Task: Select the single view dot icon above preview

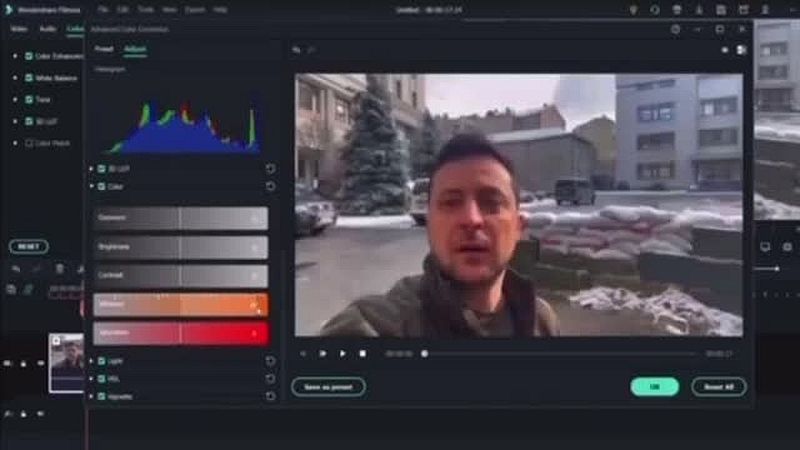Action: (724, 50)
